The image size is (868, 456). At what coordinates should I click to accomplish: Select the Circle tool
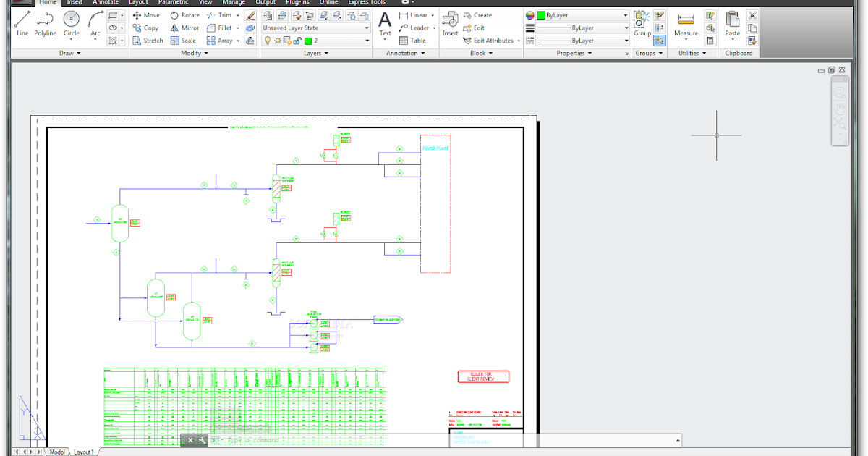tap(72, 23)
